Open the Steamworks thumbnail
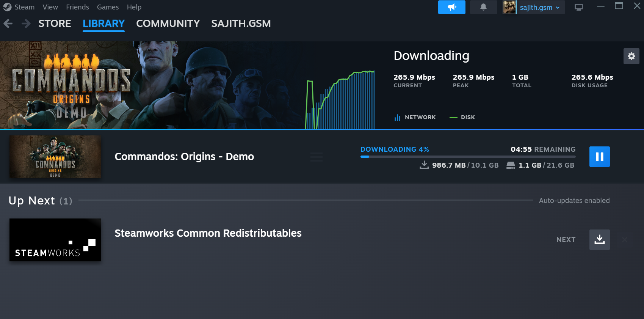This screenshot has height=319, width=644. tap(55, 240)
